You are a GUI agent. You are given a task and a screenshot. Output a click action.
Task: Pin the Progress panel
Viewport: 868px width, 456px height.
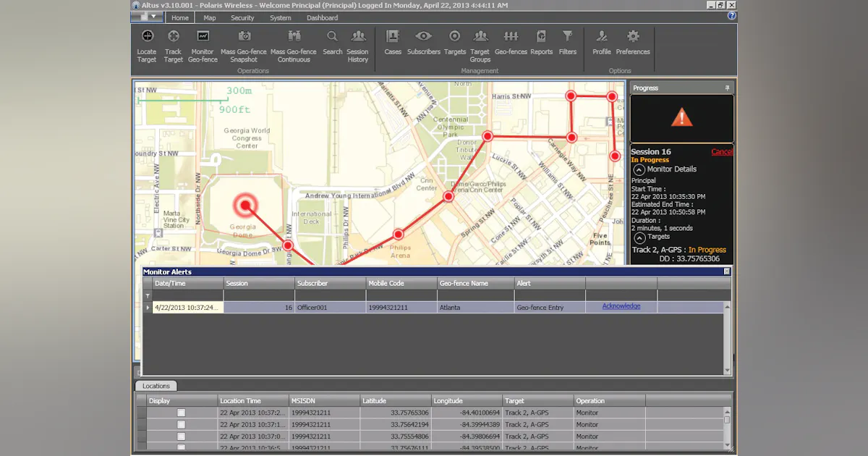click(727, 88)
